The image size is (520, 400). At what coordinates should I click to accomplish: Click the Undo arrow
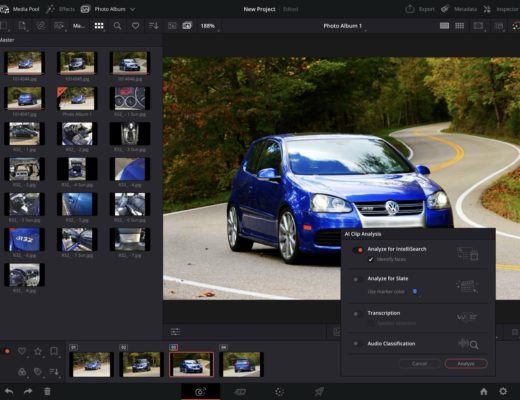click(x=9, y=391)
